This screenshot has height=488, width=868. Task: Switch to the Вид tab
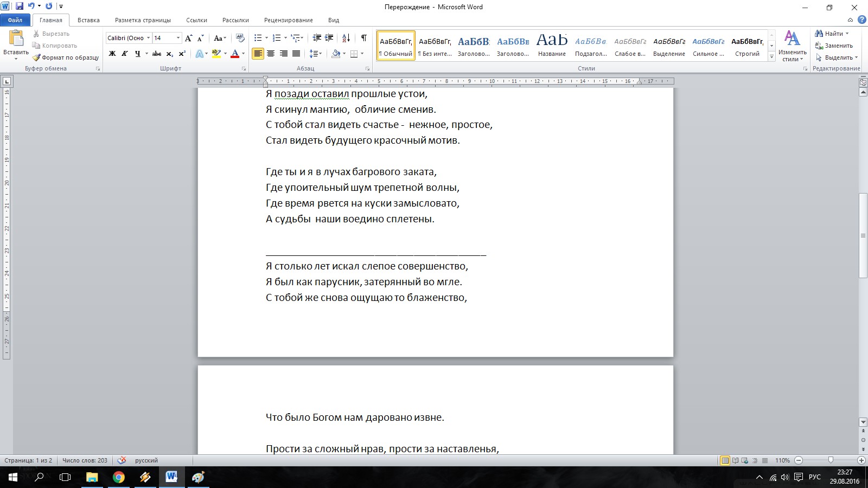click(334, 20)
